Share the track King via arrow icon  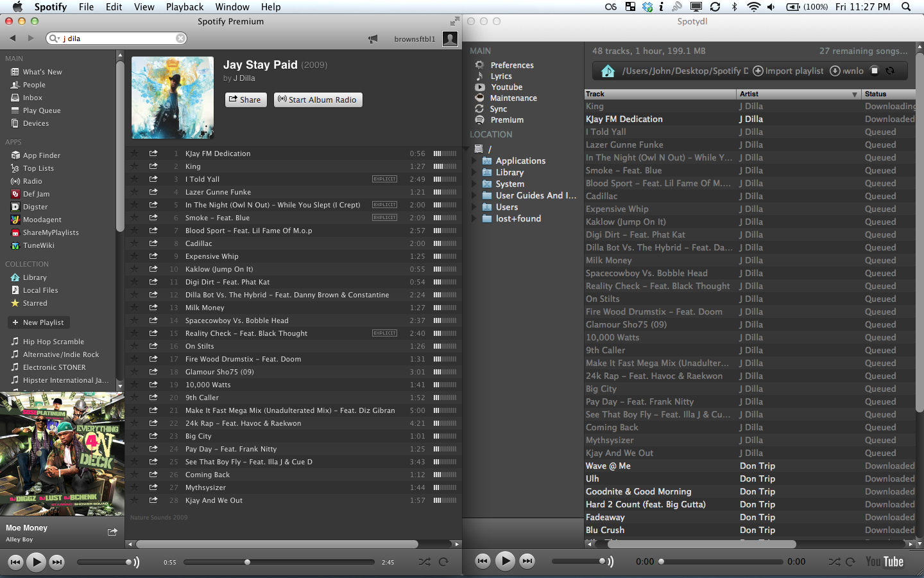153,166
